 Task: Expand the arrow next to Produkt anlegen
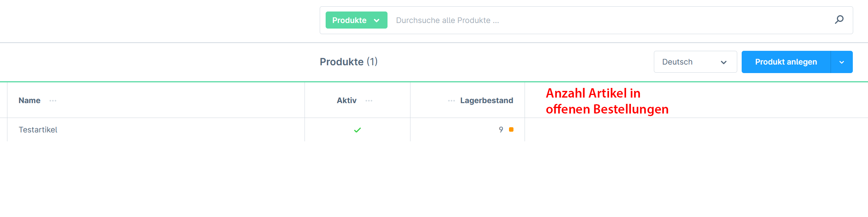[842, 62]
